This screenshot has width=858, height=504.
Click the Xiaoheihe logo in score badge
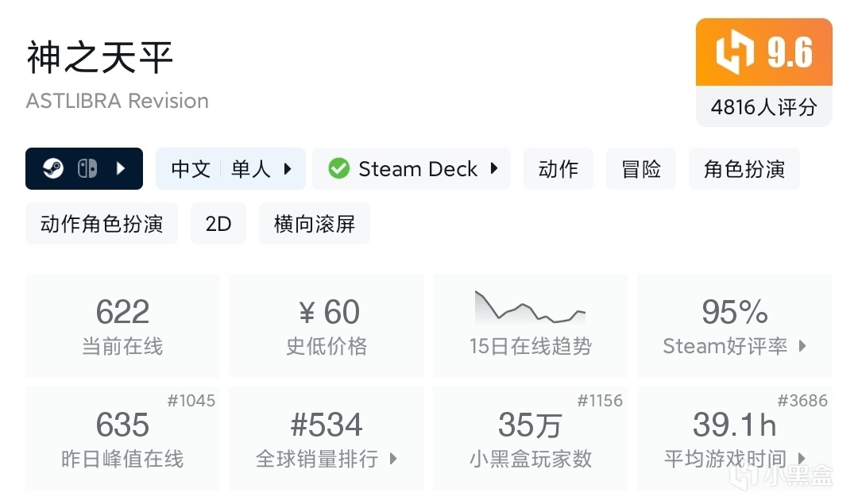pyautogui.click(x=735, y=52)
